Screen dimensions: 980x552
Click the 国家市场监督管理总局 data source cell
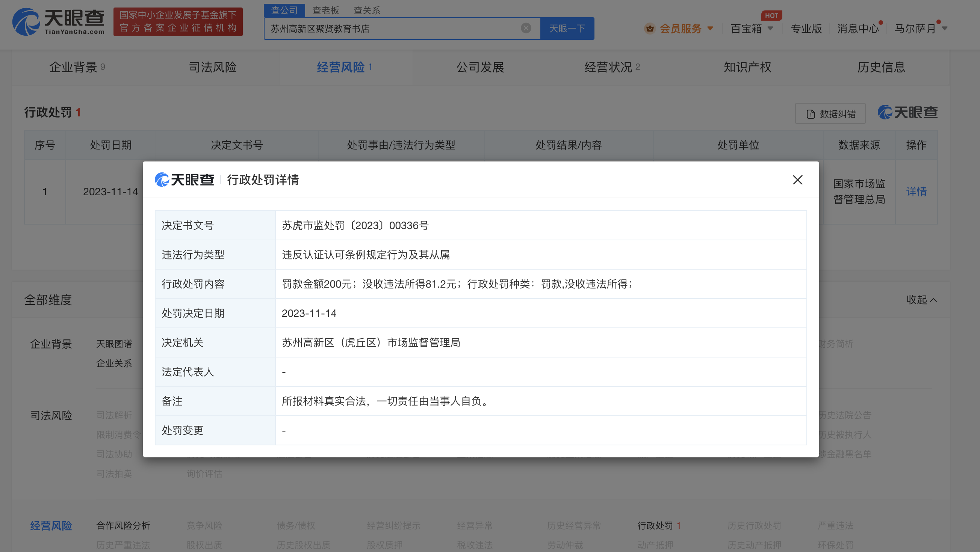[x=859, y=192]
